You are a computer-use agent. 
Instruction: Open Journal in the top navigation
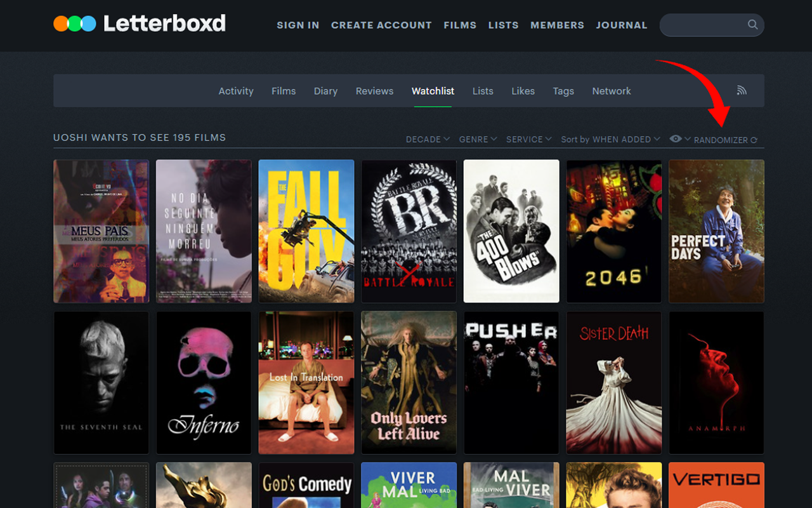click(x=622, y=25)
